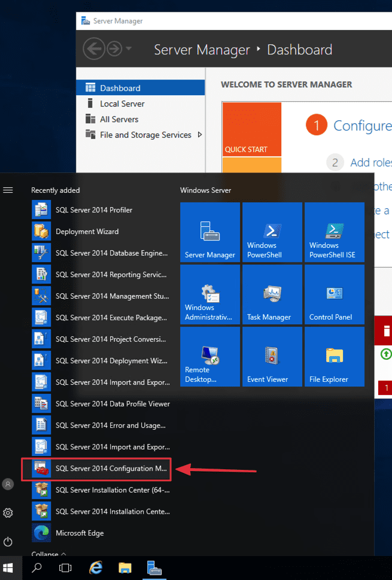Select All Servers in the sidebar
392x580 pixels.
point(119,119)
